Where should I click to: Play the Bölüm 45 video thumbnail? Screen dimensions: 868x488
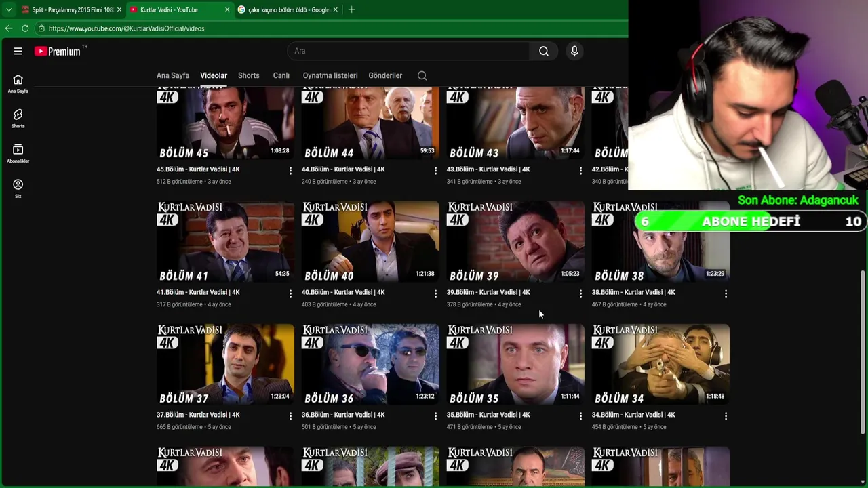tap(225, 123)
